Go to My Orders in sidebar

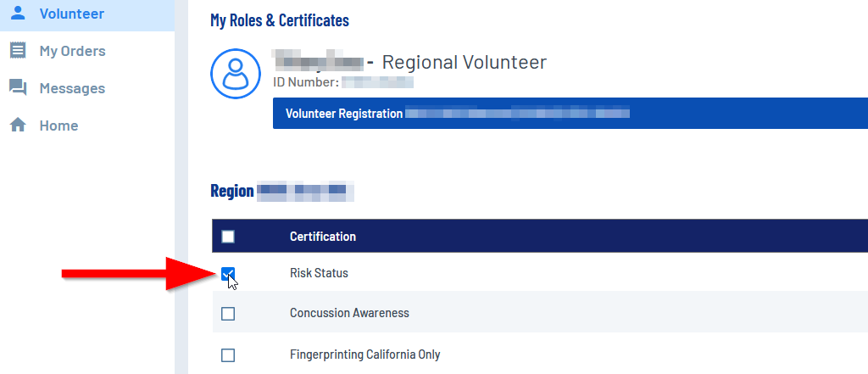72,51
